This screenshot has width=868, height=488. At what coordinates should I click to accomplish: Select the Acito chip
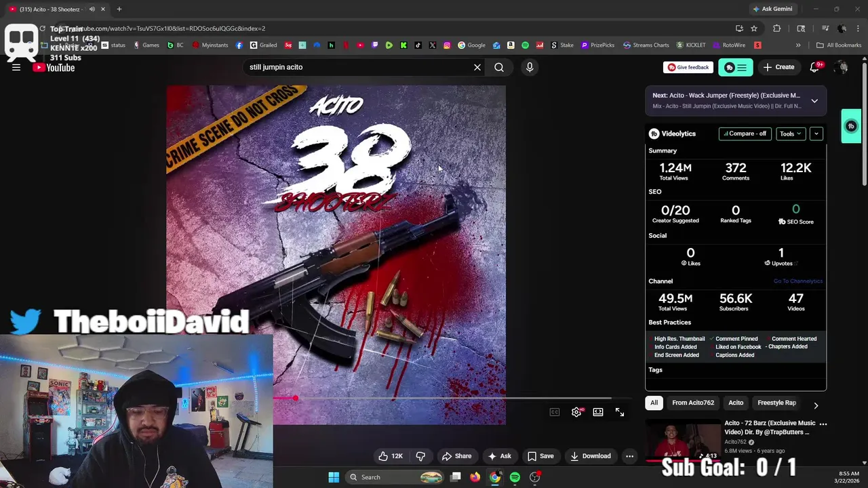coord(736,403)
